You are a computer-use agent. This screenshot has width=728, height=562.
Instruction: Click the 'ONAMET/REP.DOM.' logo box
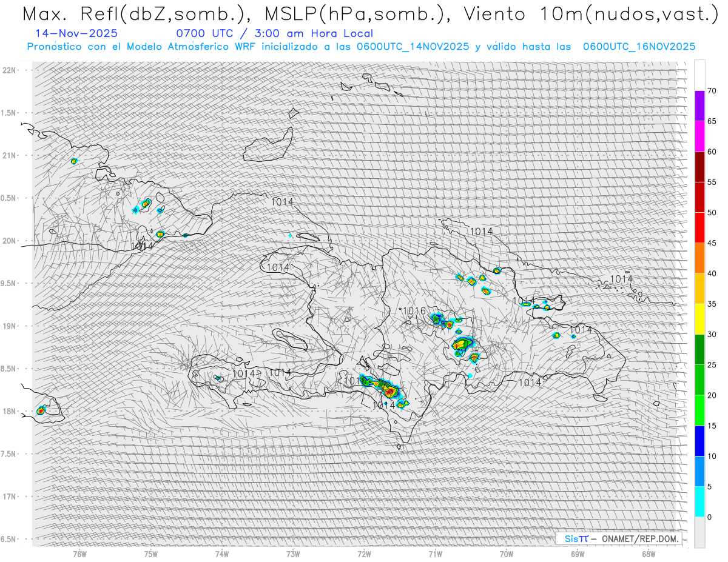tap(618, 538)
